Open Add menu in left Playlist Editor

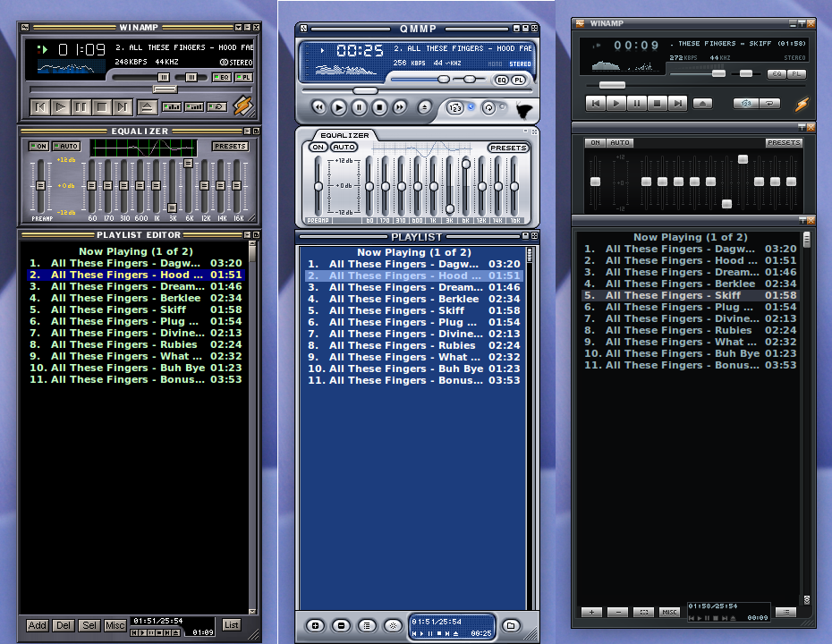pyautogui.click(x=38, y=625)
